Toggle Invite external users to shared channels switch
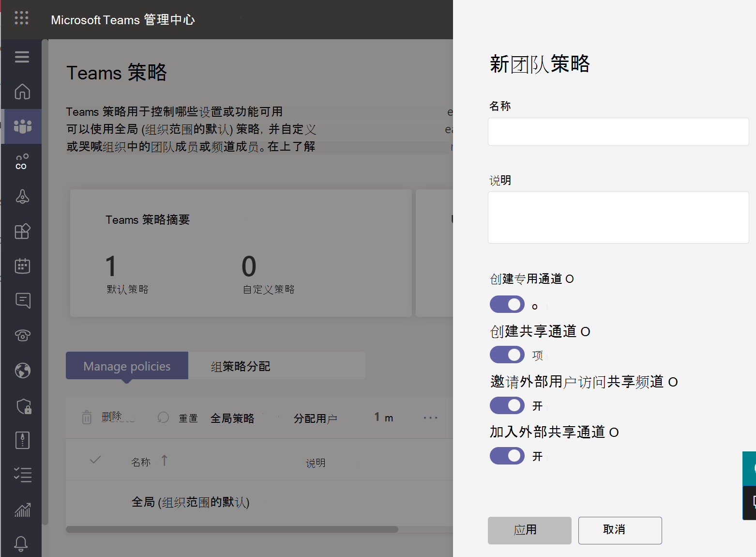 point(507,405)
